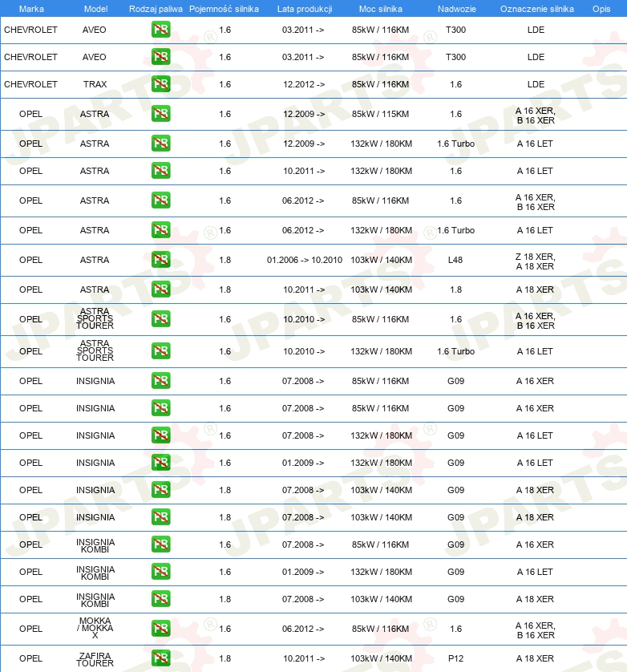Select 1.6 Turbo in the ASTRA SPORTS TOURER row

(456, 351)
